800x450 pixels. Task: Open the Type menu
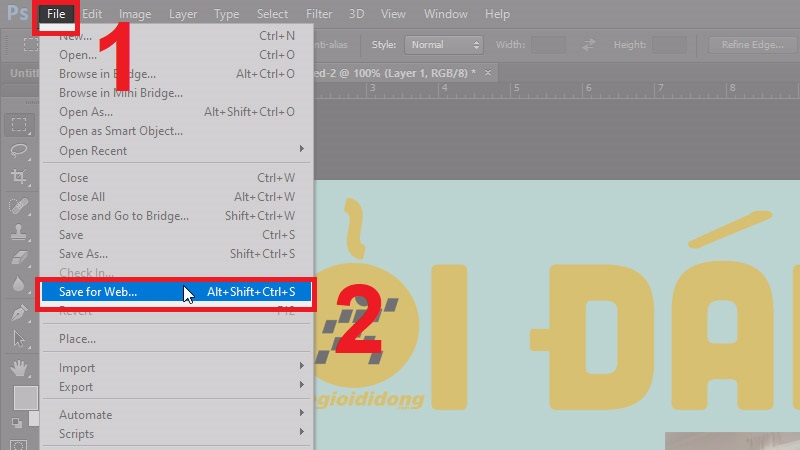tap(226, 14)
